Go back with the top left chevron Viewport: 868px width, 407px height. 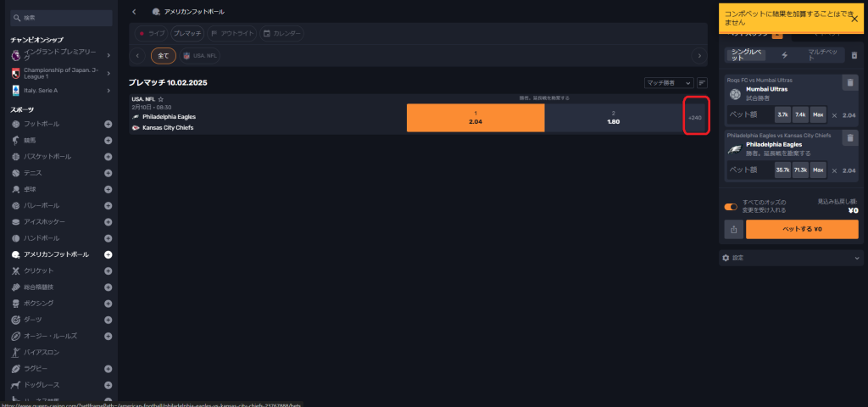pos(135,12)
